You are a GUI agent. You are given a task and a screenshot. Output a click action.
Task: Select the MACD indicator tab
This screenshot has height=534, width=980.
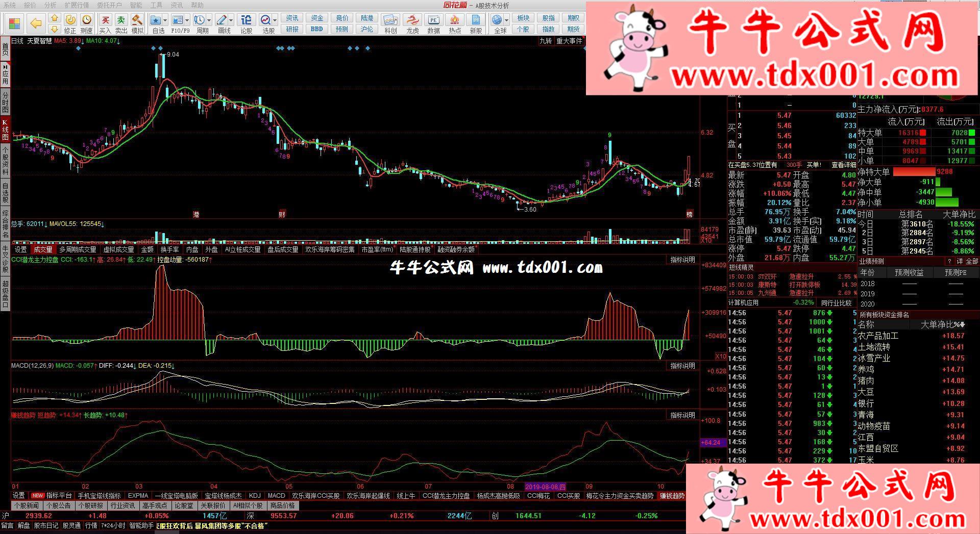[276, 495]
